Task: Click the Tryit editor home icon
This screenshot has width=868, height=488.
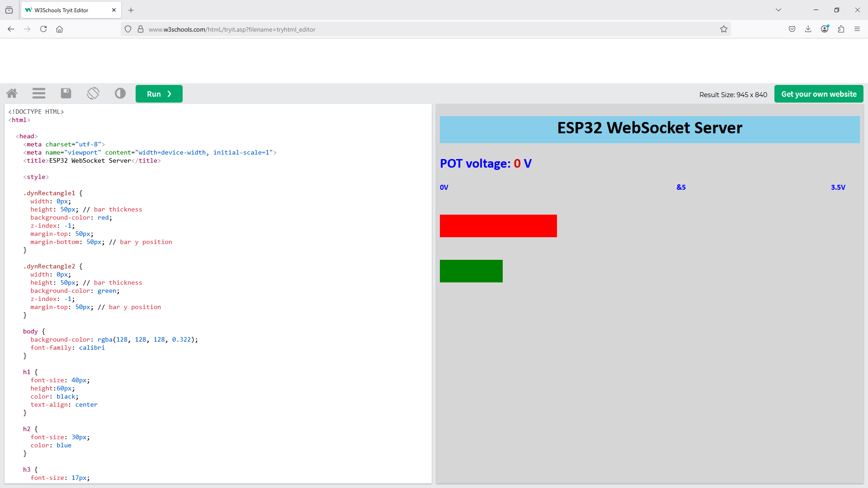Action: point(12,93)
